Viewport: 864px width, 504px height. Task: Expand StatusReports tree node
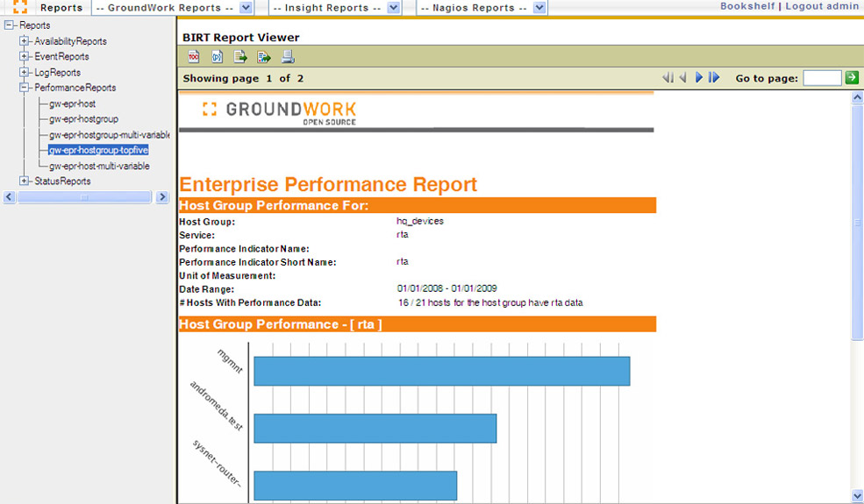[x=24, y=181]
